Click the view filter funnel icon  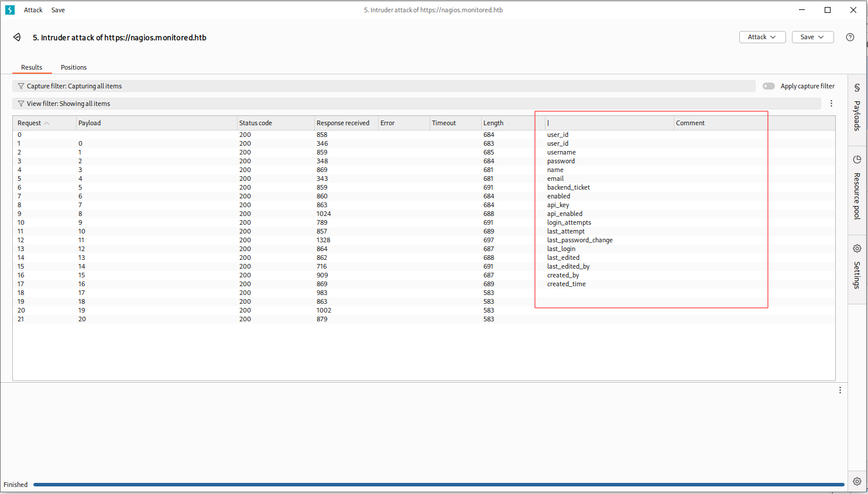point(21,104)
